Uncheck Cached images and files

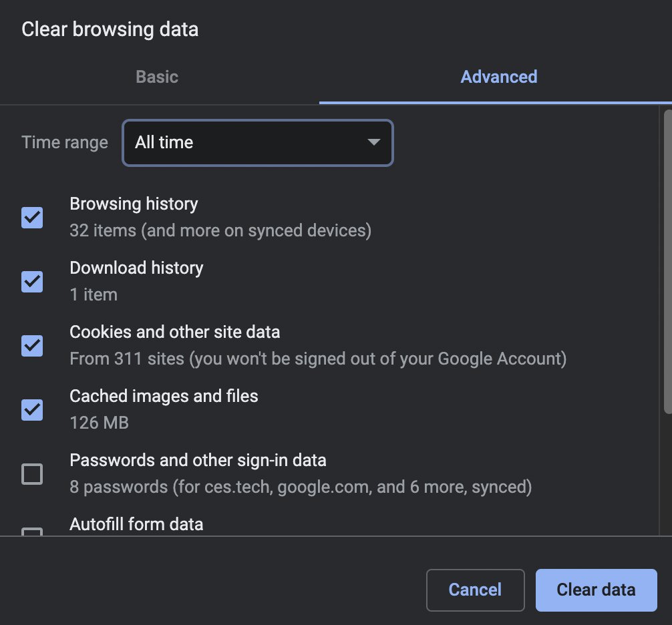(x=31, y=409)
